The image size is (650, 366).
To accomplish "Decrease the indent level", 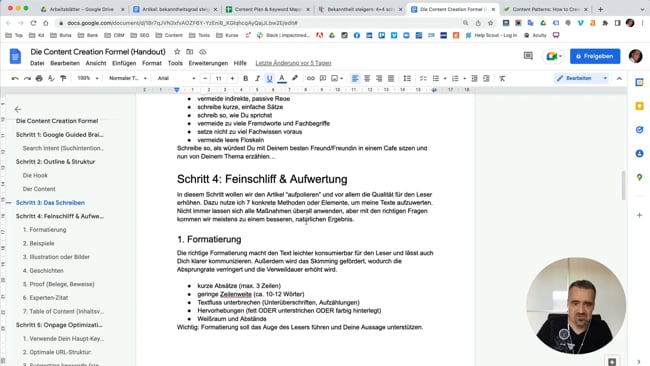I will pyautogui.click(x=475, y=78).
